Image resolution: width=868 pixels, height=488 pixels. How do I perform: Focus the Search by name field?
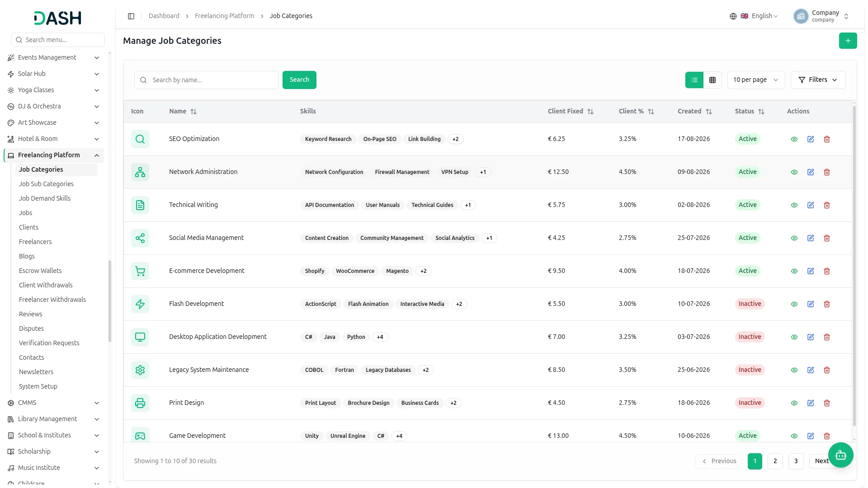click(x=207, y=80)
